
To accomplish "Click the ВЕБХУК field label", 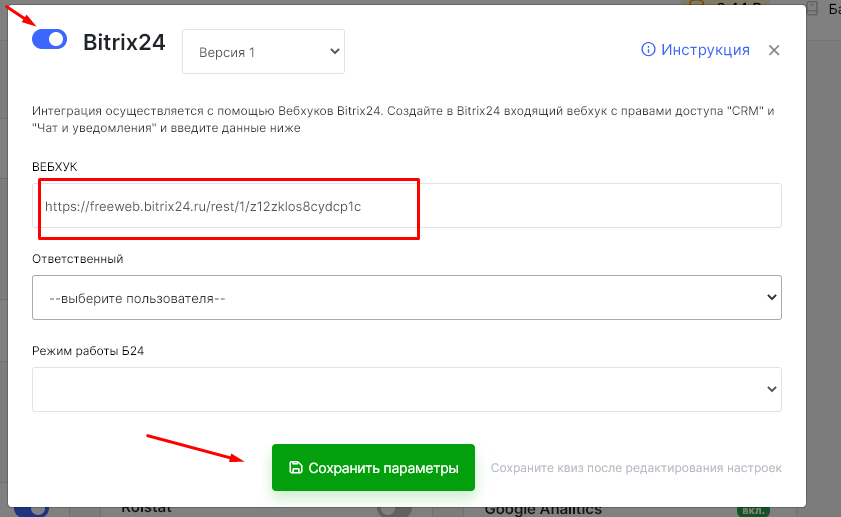I will 55,166.
